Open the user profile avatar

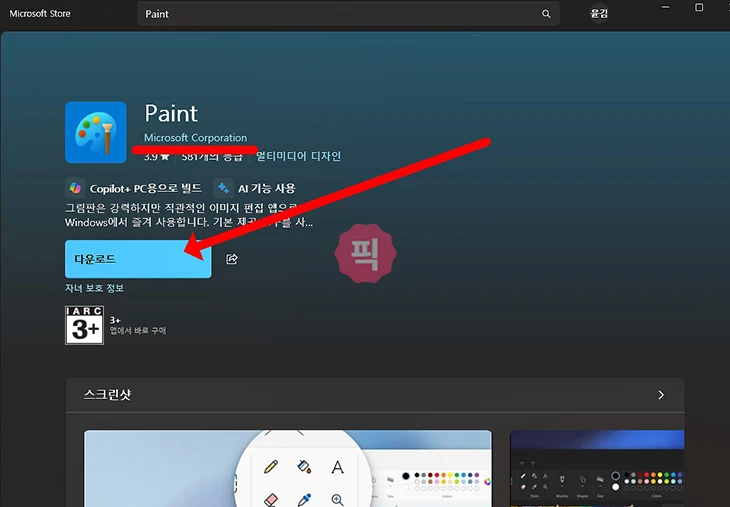pyautogui.click(x=599, y=14)
